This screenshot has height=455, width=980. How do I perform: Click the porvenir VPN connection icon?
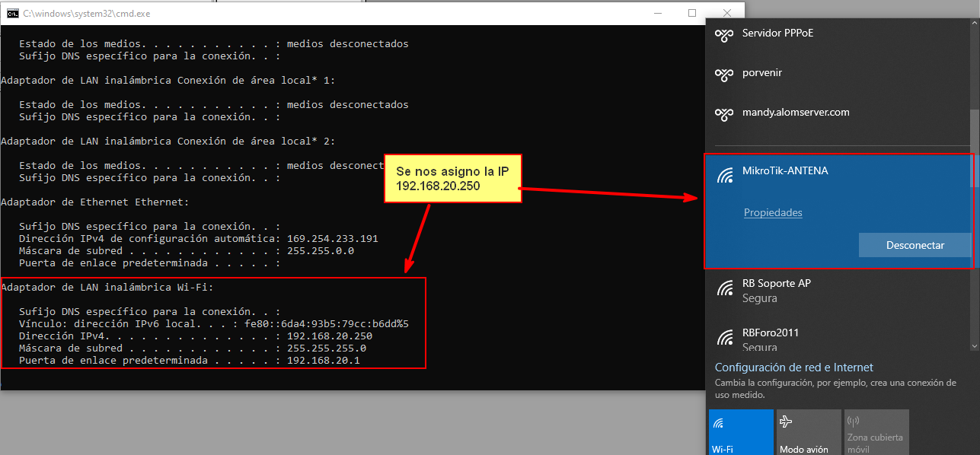[x=723, y=74]
